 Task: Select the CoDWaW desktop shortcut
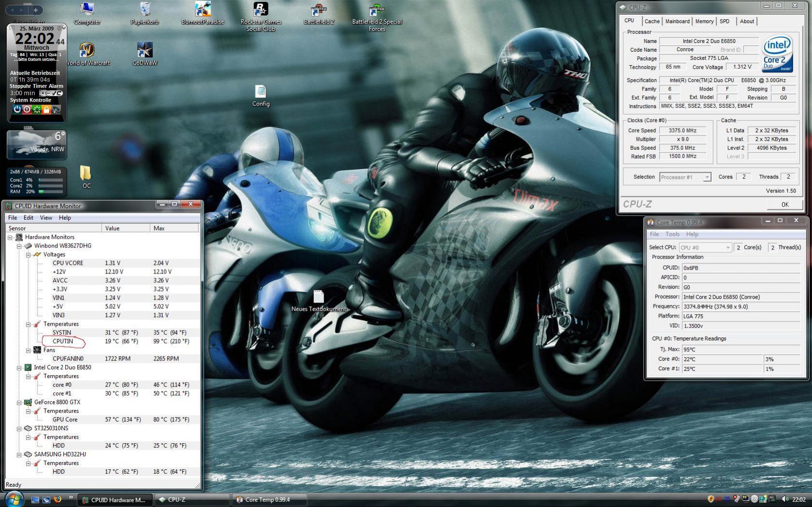(145, 54)
